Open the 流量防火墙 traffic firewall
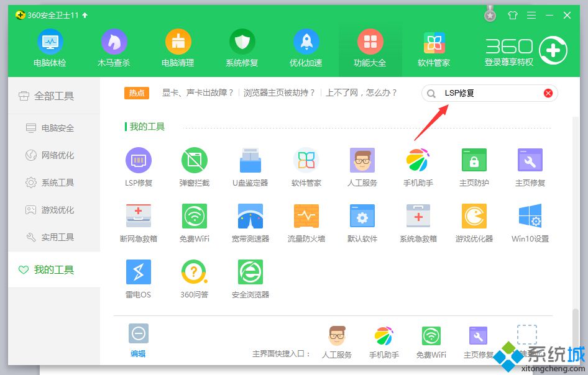This screenshot has height=375, width=588. (306, 216)
